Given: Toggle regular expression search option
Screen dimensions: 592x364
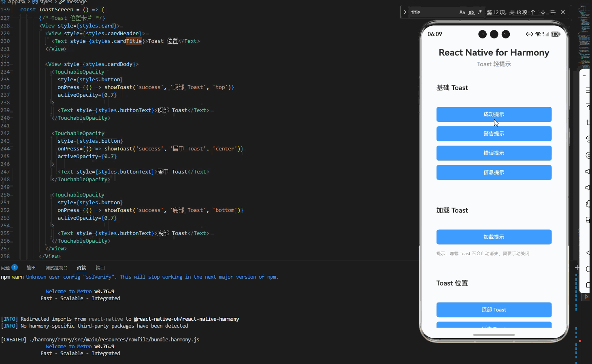Looking at the screenshot, I should tap(480, 12).
